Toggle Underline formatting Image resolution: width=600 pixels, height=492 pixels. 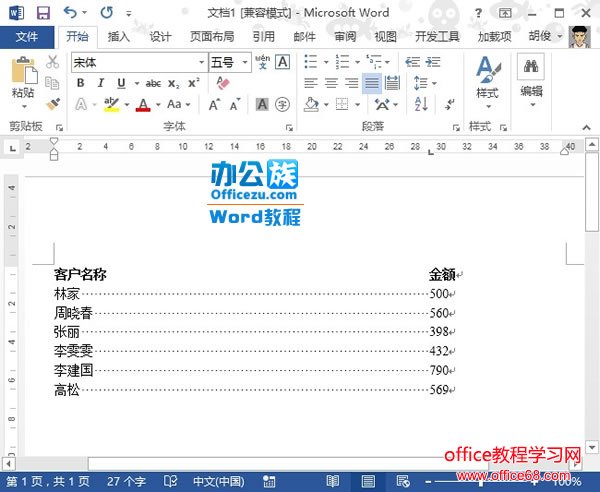(121, 83)
